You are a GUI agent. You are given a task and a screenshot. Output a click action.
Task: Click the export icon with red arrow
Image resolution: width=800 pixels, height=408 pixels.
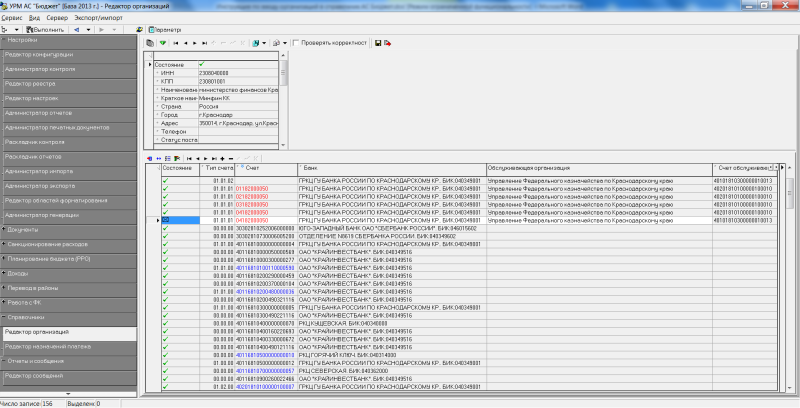388,43
